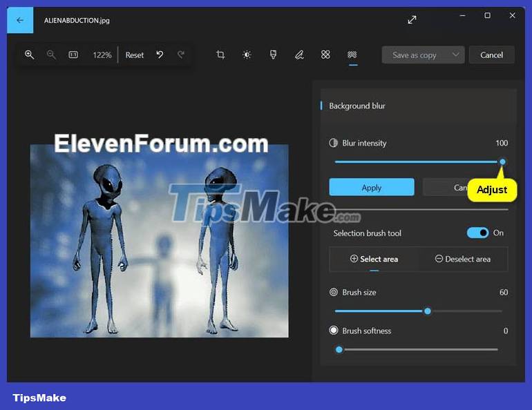Enter full screen with diagonal arrows icon
Screen dimensions: 532x410
412,20
